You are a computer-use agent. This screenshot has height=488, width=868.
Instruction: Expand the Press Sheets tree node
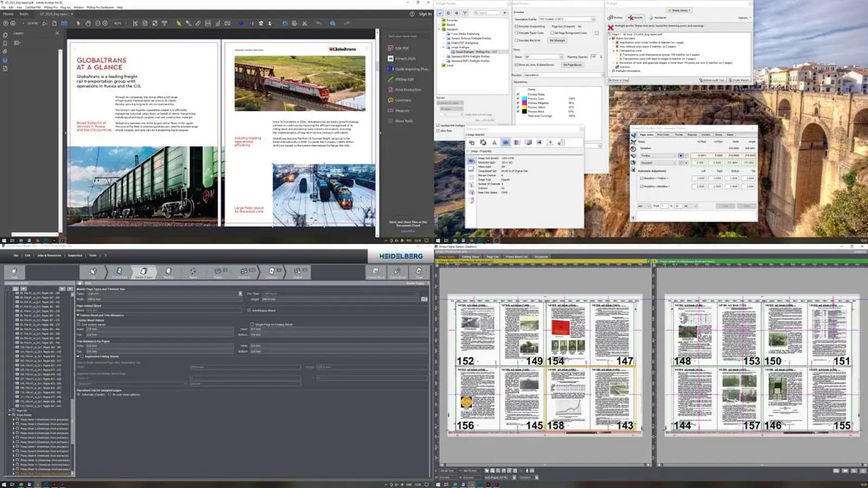[x=10, y=415]
